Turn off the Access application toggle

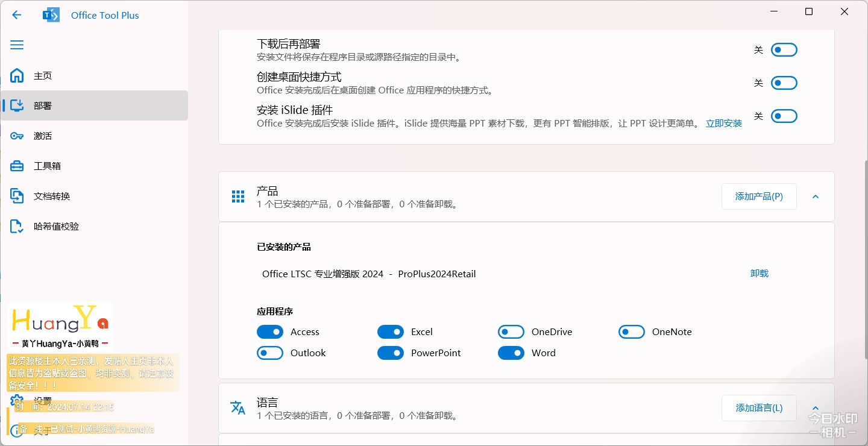(x=270, y=332)
